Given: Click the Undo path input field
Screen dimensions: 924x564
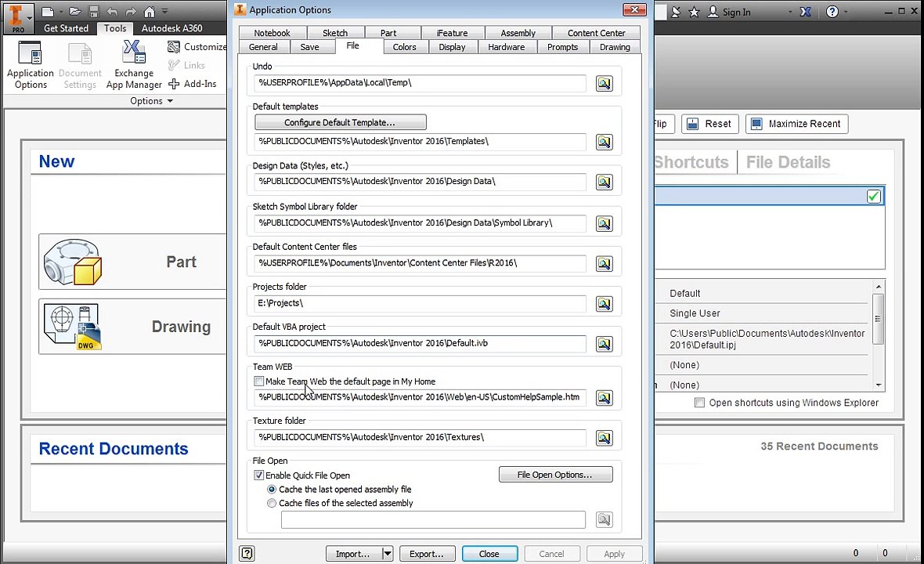Looking at the screenshot, I should pos(420,83).
